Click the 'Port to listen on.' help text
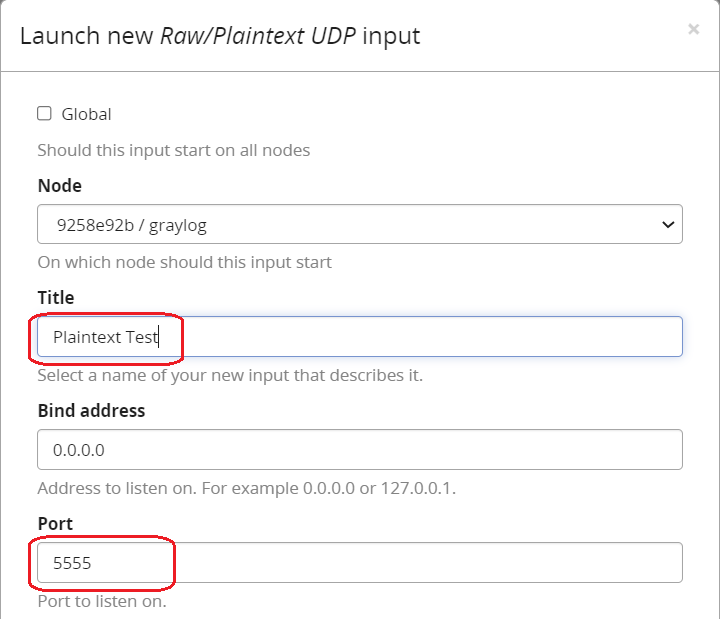Image resolution: width=720 pixels, height=619 pixels. (x=102, y=602)
